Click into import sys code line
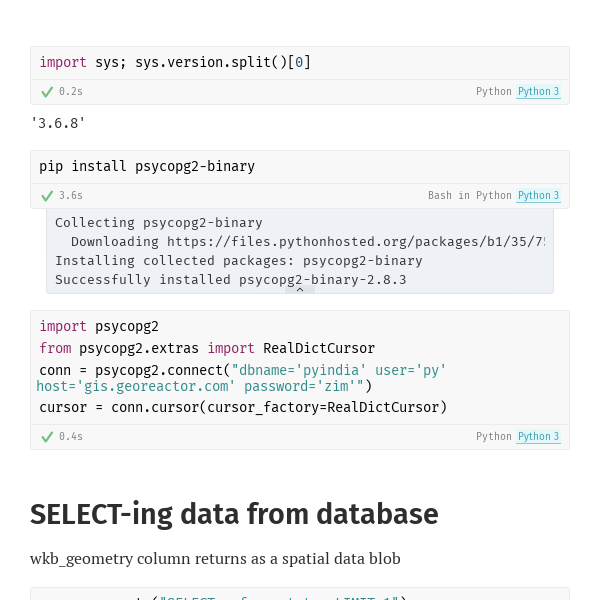The height and width of the screenshot is (600, 600). pyautogui.click(x=175, y=62)
